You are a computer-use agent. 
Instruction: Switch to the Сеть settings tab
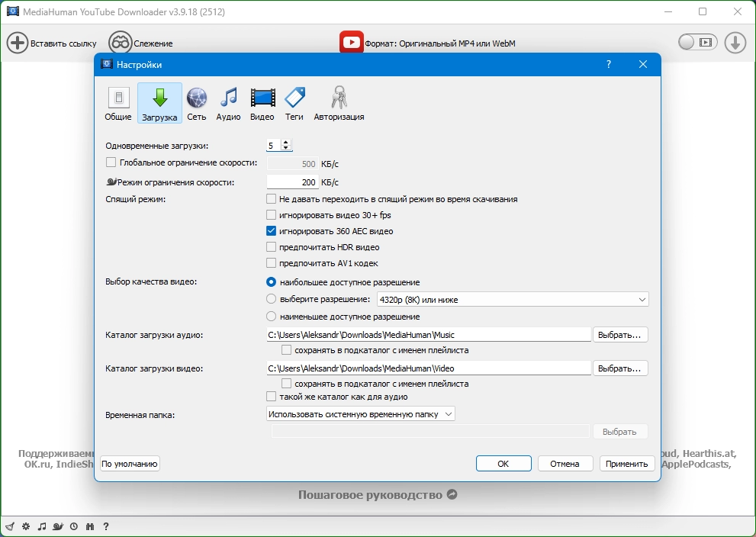(197, 103)
